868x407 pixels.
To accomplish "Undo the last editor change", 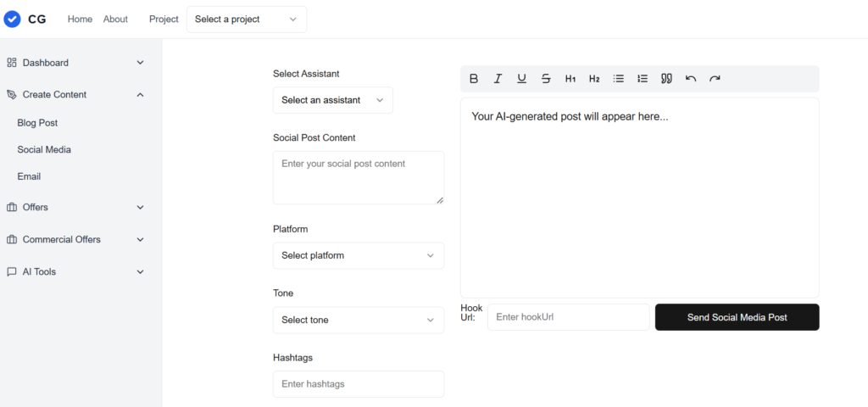I will pos(690,79).
